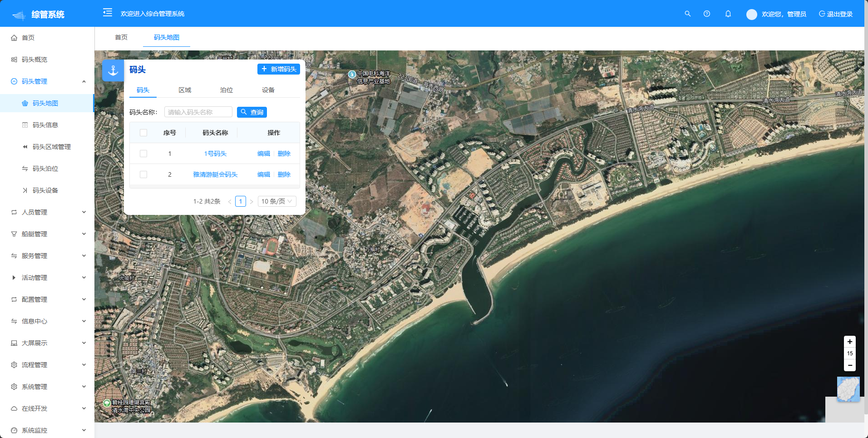Check the box for 雅清游艇会码头 row
This screenshot has height=438, width=868.
(143, 174)
